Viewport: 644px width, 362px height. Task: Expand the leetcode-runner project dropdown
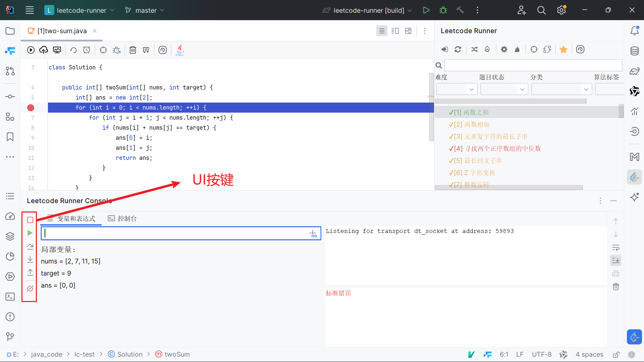tap(80, 10)
